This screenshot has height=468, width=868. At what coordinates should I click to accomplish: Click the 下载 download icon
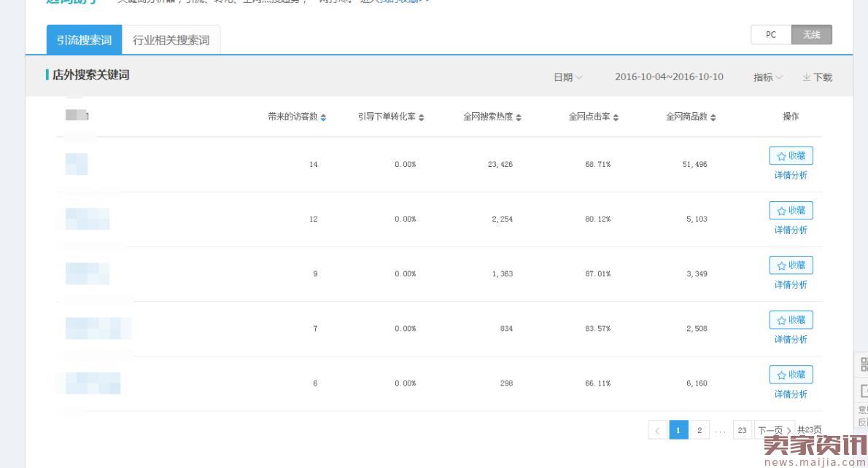pos(807,77)
